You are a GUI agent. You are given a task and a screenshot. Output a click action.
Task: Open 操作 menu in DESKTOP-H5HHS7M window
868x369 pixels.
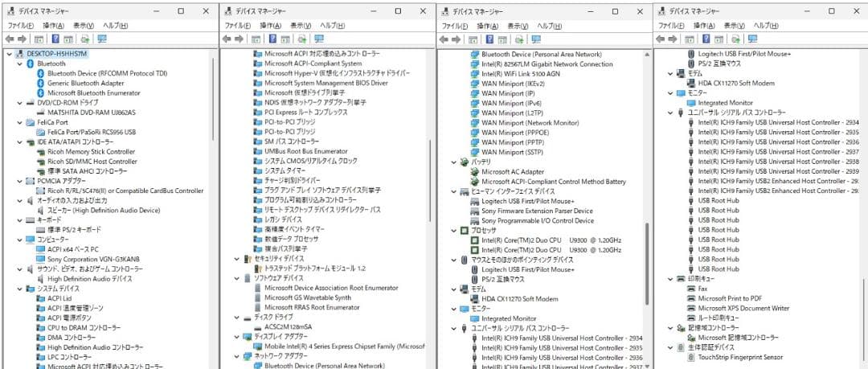[x=53, y=26]
